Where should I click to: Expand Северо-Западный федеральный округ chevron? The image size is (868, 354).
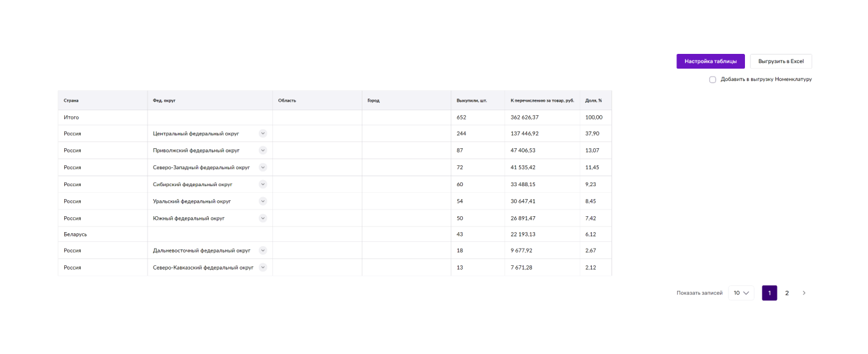click(263, 167)
